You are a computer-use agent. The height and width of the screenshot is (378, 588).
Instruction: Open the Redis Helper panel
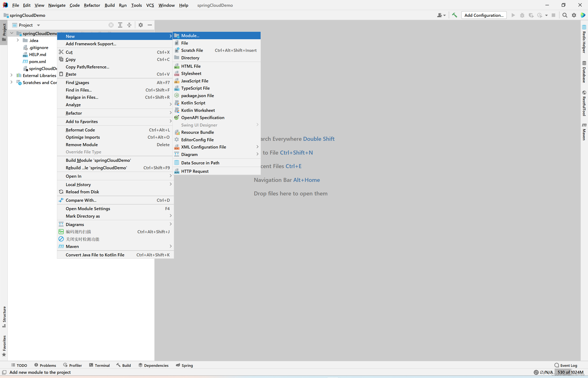click(584, 42)
